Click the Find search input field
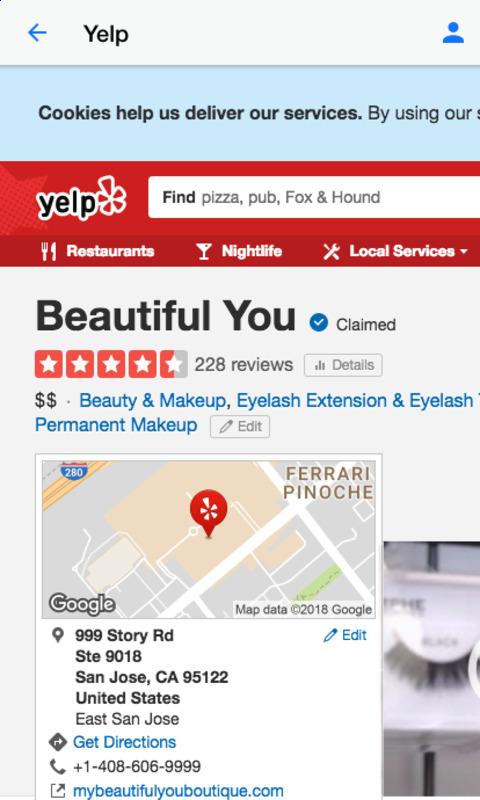Screen dimensions: 480x800 click(x=314, y=197)
